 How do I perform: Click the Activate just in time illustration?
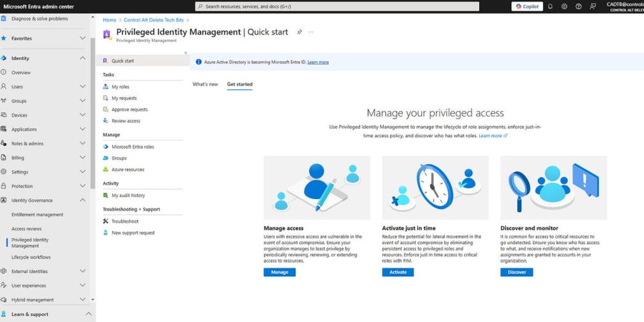click(x=435, y=187)
